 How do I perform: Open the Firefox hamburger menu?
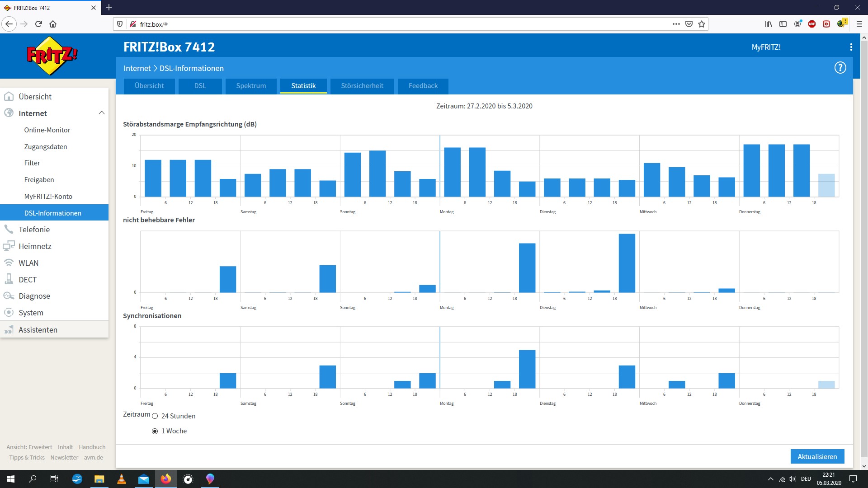coord(859,24)
